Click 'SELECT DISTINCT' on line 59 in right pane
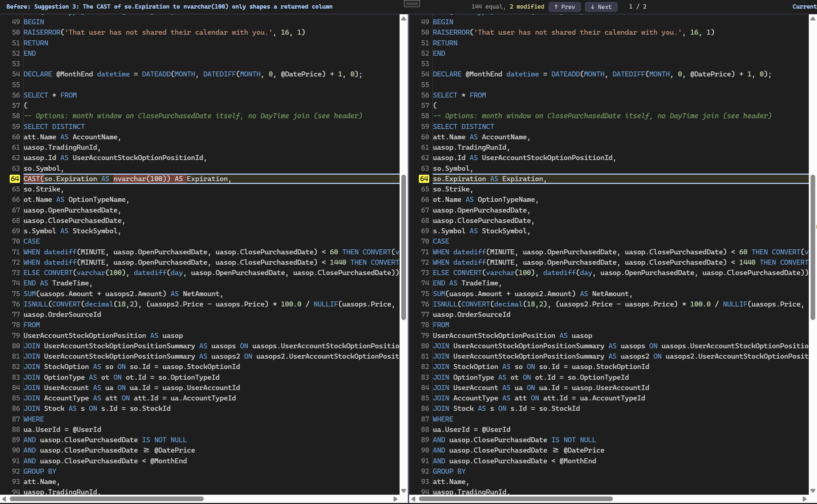Screen dimensions: 817x504 463,126
